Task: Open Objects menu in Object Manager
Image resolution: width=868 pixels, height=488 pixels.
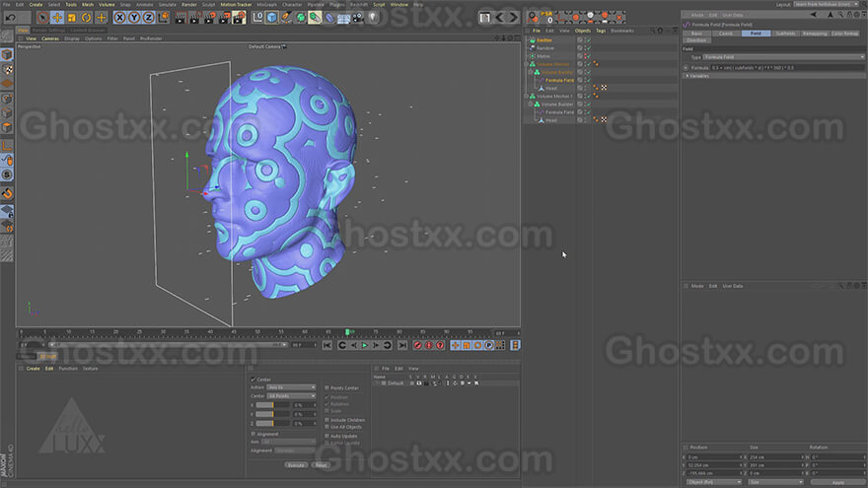Action: coord(583,31)
